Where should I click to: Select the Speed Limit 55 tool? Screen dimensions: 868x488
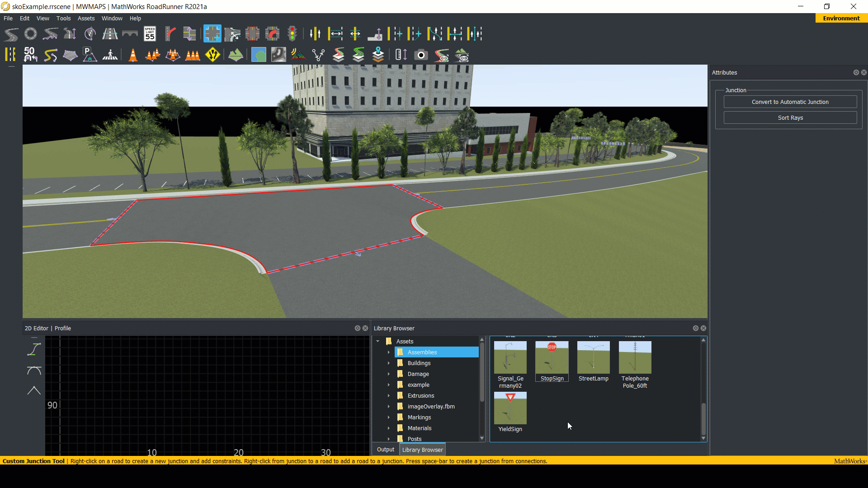pos(150,33)
